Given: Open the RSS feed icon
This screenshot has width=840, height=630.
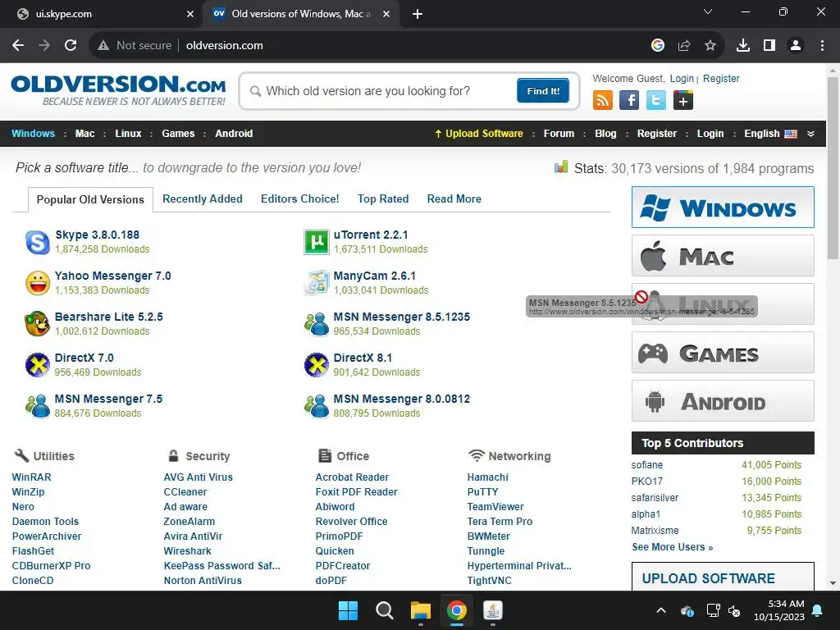Looking at the screenshot, I should 603,100.
